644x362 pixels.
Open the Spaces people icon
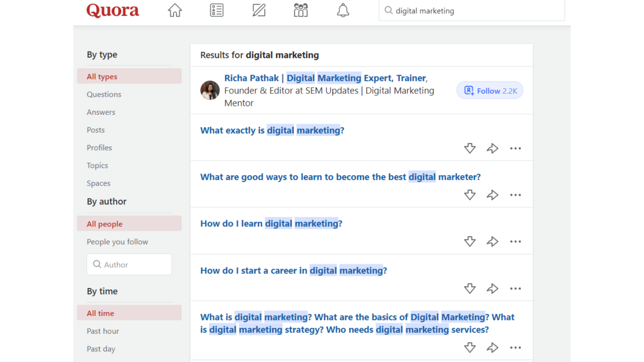click(301, 10)
